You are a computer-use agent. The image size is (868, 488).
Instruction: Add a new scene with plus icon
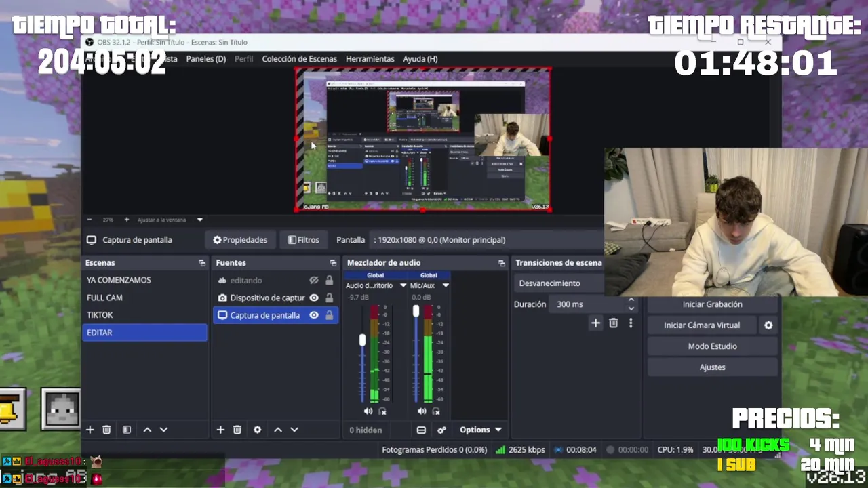pos(90,430)
